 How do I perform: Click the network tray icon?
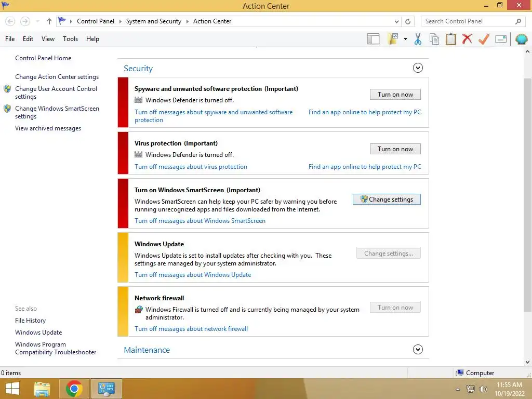click(x=471, y=389)
